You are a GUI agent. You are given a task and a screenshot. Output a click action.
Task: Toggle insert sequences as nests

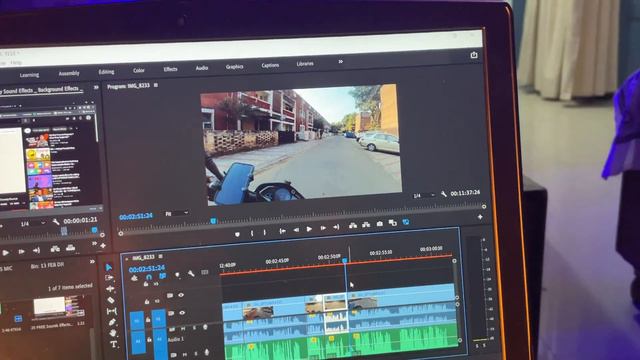(135, 278)
